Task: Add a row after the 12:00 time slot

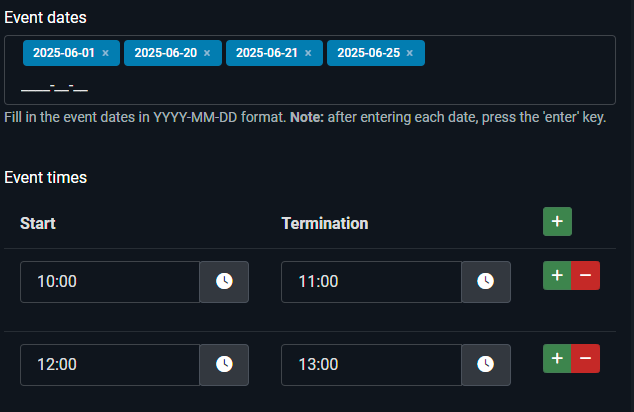Action: (557, 358)
